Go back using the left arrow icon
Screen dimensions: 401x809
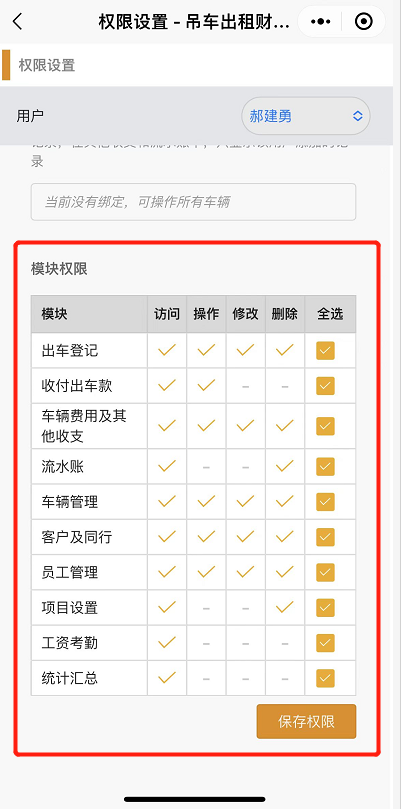coord(18,22)
